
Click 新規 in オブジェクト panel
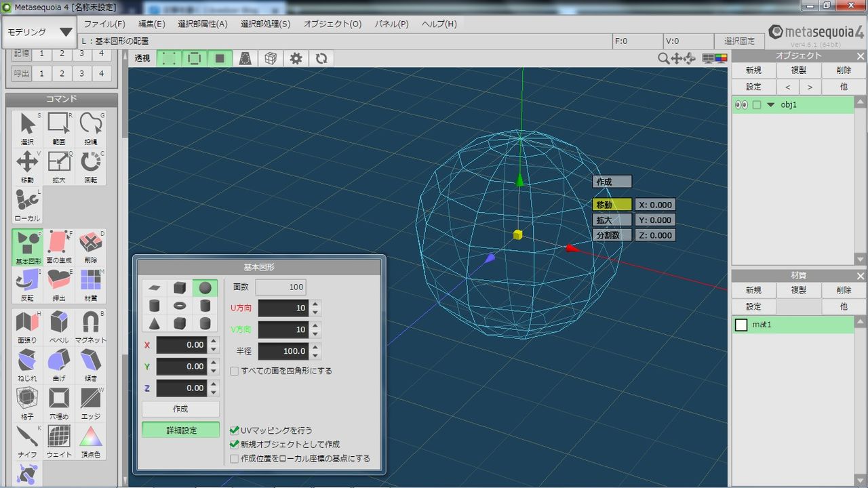click(x=753, y=70)
